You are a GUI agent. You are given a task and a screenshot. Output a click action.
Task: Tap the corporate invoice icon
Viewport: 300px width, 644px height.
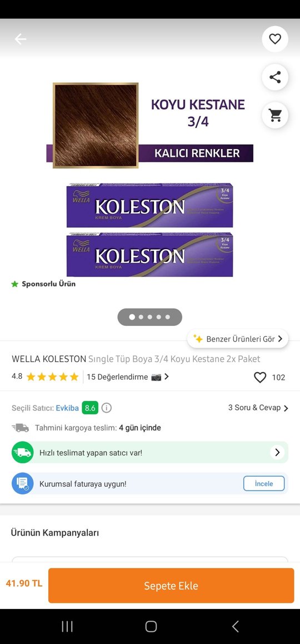23,483
